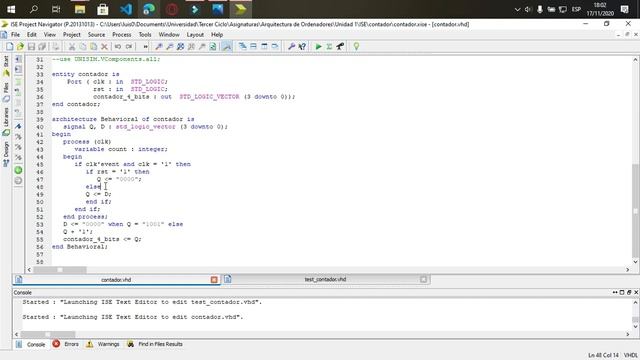This screenshot has height=360, width=640.
Task: Redo the edit with toolbar arrow
Action: pos(129,47)
